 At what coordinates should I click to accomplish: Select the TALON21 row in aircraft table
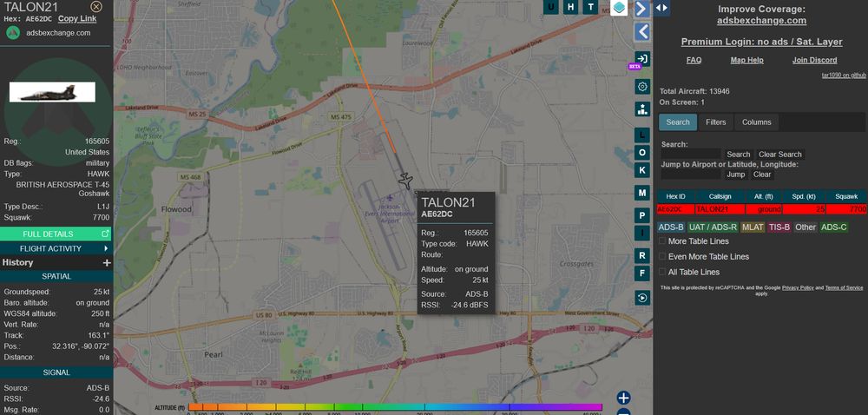[762, 209]
